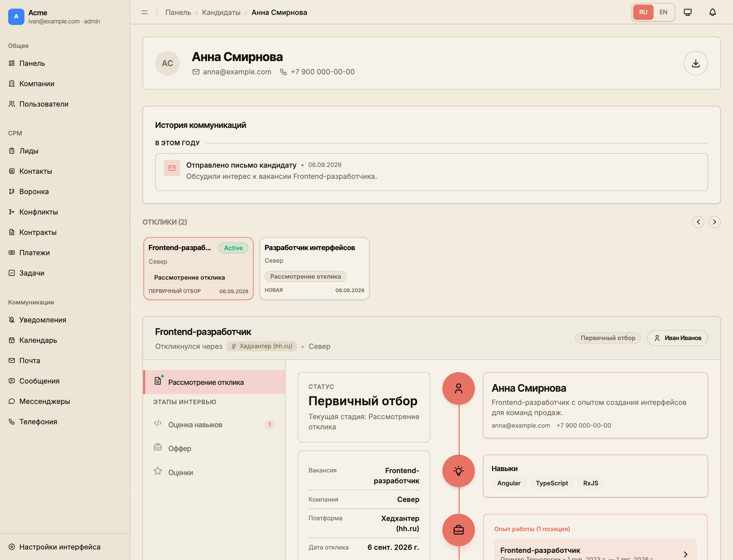Download candidate profile via download icon
Viewport: 733px width, 560px height.
[x=696, y=63]
